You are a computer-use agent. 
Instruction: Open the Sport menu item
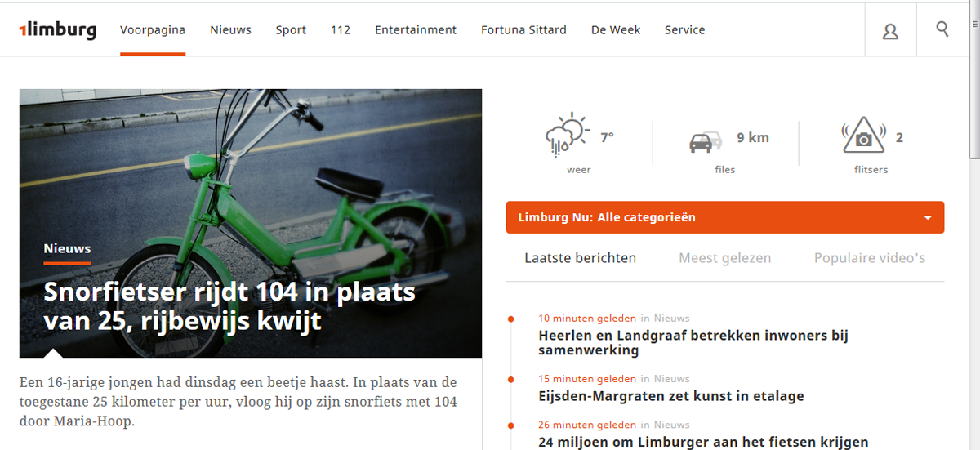coord(291,30)
